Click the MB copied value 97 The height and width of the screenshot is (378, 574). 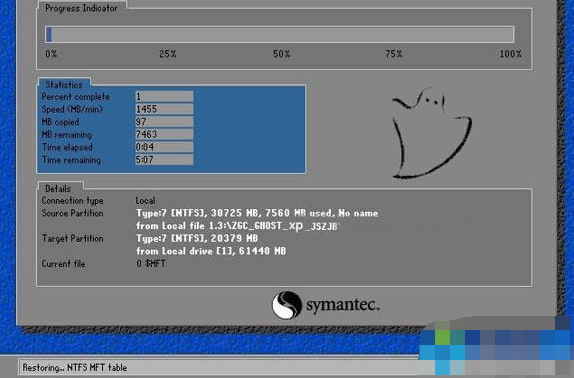point(164,122)
